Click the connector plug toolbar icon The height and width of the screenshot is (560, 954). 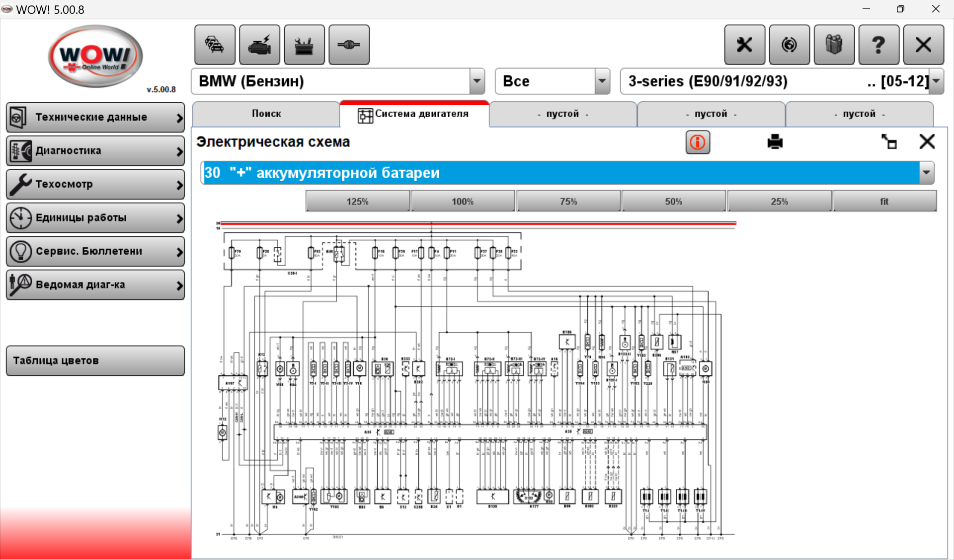(x=349, y=45)
